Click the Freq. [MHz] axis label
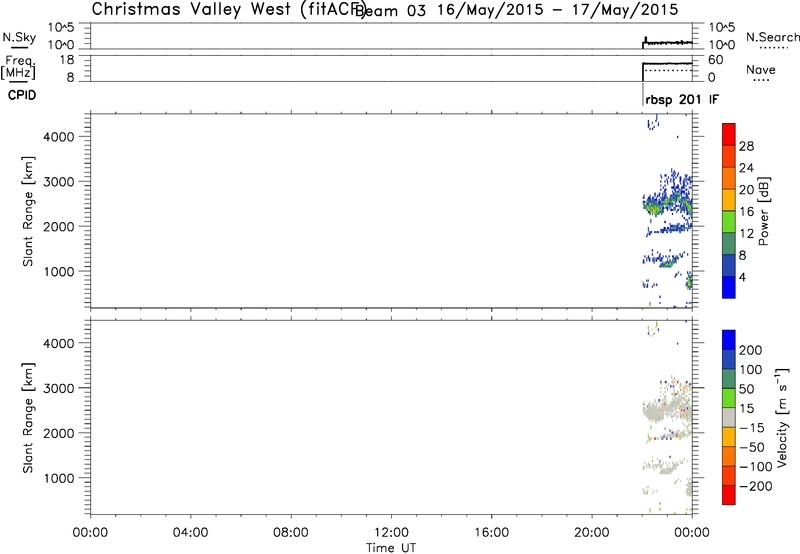The width and height of the screenshot is (800, 554). click(18, 67)
